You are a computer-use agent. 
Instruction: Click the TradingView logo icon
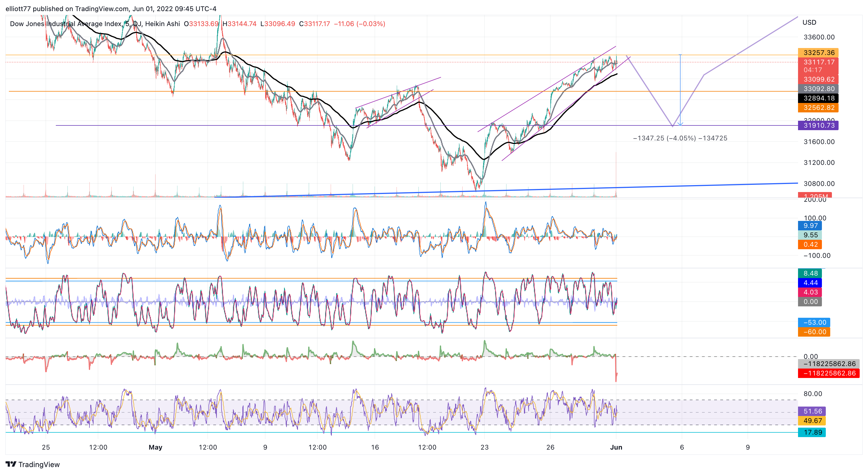click(11, 464)
